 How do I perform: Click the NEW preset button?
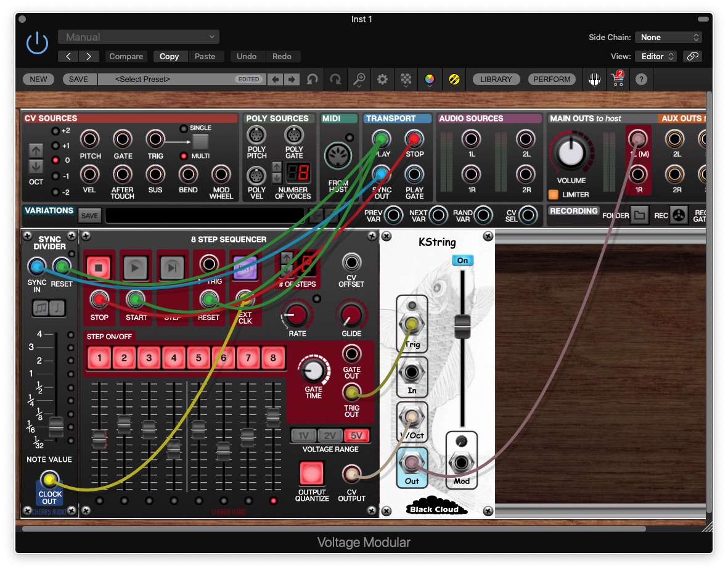(x=39, y=80)
